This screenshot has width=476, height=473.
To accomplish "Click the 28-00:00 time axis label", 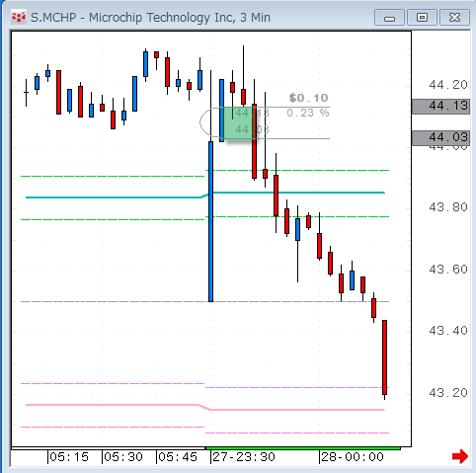I will click(x=353, y=457).
